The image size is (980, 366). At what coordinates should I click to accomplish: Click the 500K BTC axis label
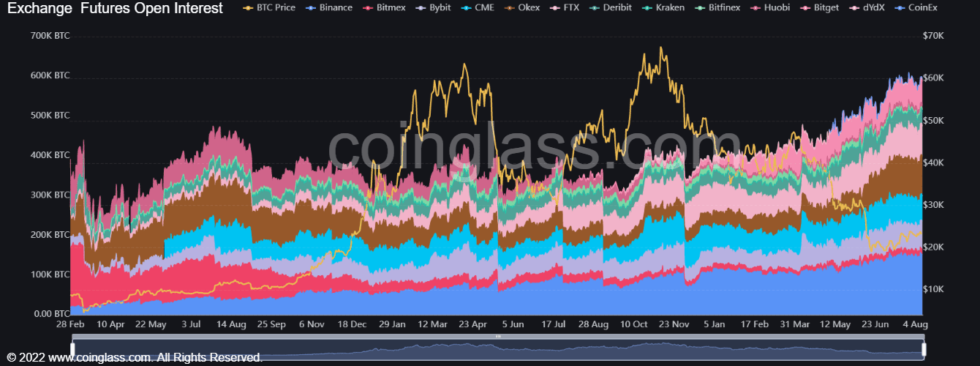click(50, 116)
